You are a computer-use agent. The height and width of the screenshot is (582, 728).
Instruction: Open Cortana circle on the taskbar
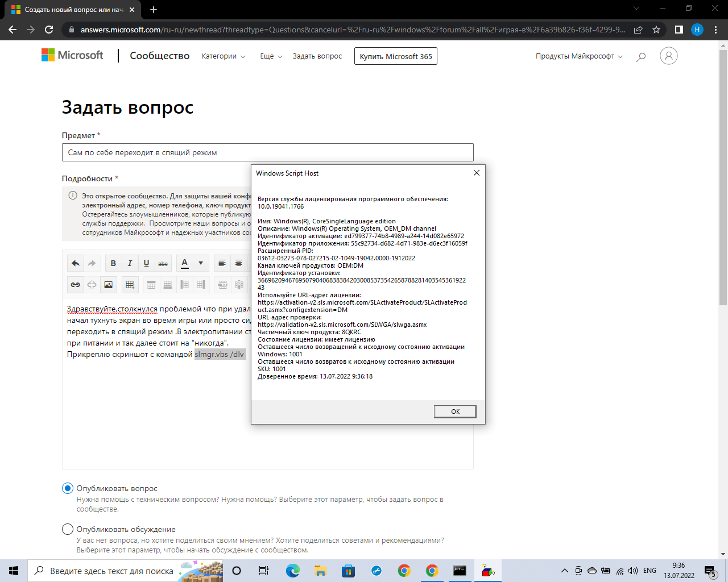tap(237, 571)
